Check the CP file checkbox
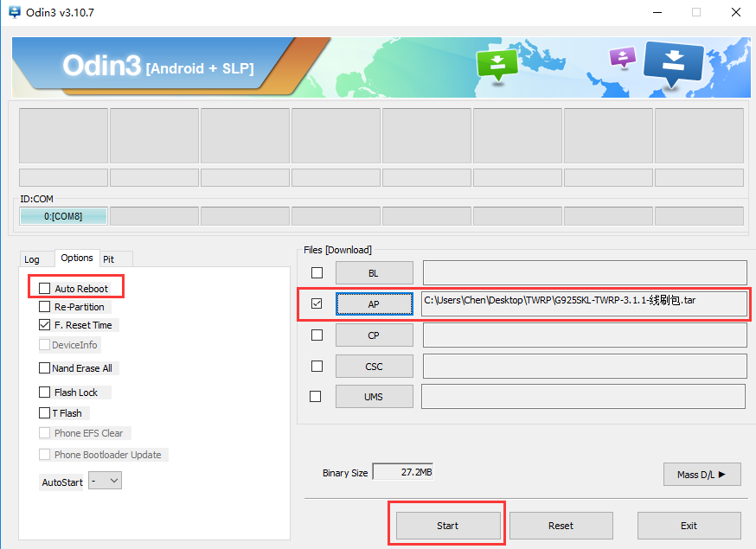756x549 pixels. click(x=317, y=335)
